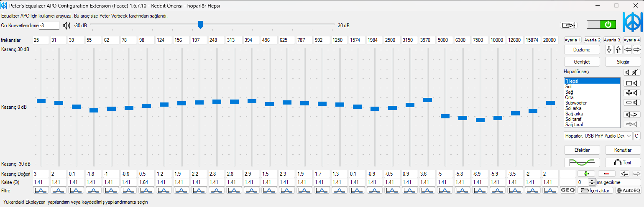Screen dimensions: 644x207
Task: Click the left arrow next to red minus
Action: point(624,174)
